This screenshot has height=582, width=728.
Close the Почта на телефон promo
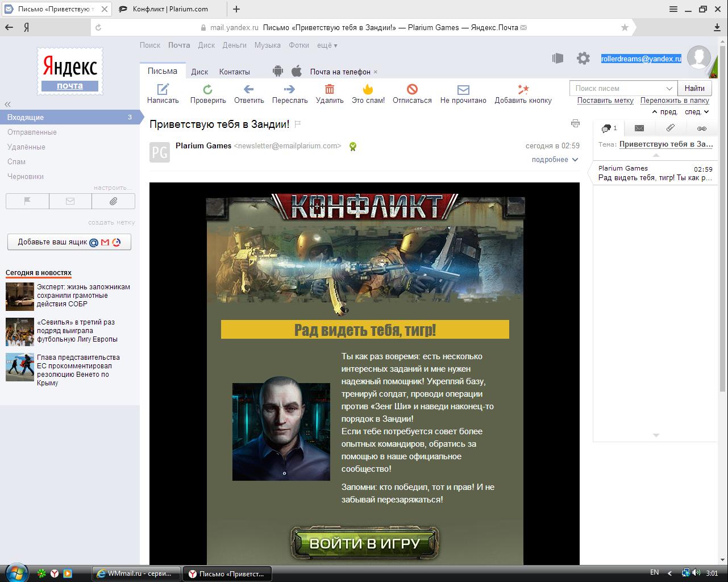tap(376, 72)
